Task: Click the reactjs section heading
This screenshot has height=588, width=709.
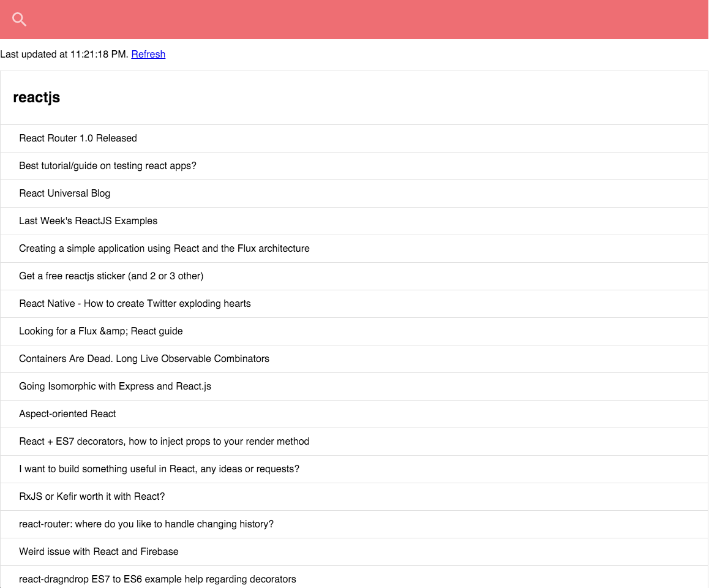Action: click(x=37, y=98)
